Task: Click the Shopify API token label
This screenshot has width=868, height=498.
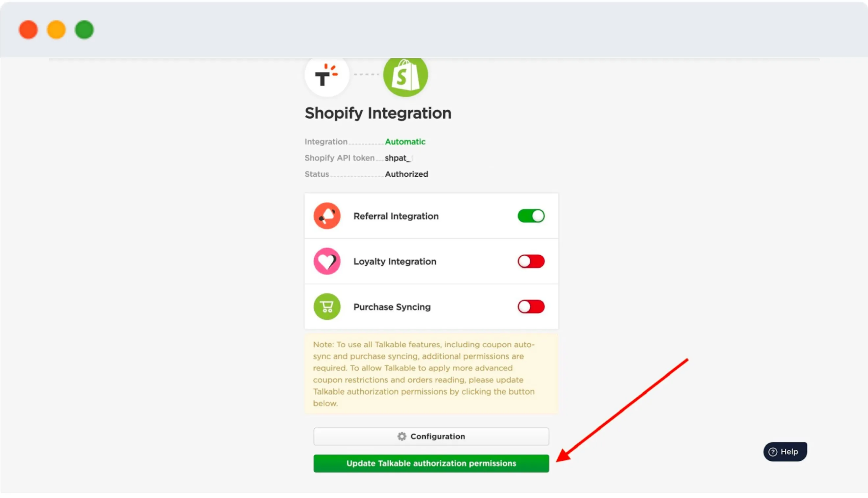Action: tap(340, 158)
